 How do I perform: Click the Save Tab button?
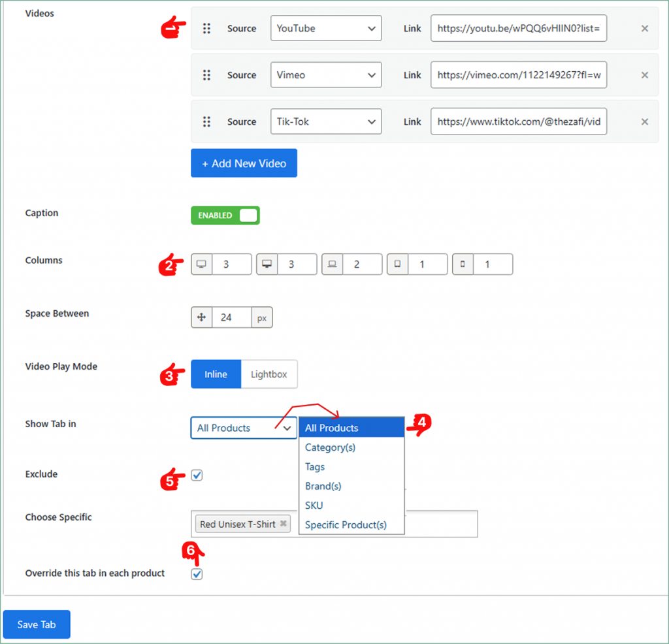(x=37, y=624)
